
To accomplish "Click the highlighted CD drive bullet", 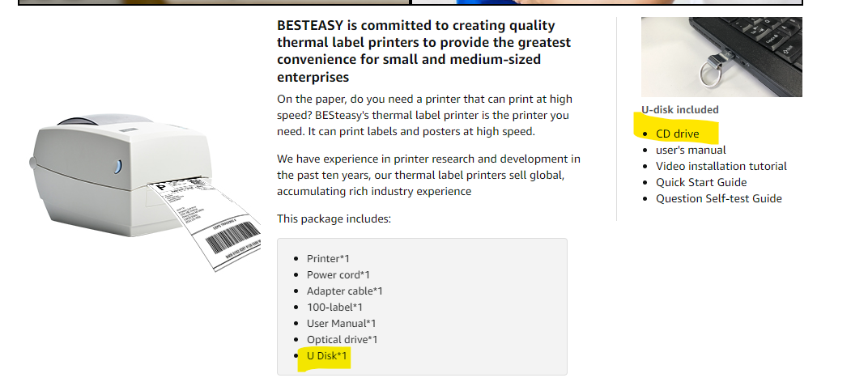I will [x=677, y=134].
